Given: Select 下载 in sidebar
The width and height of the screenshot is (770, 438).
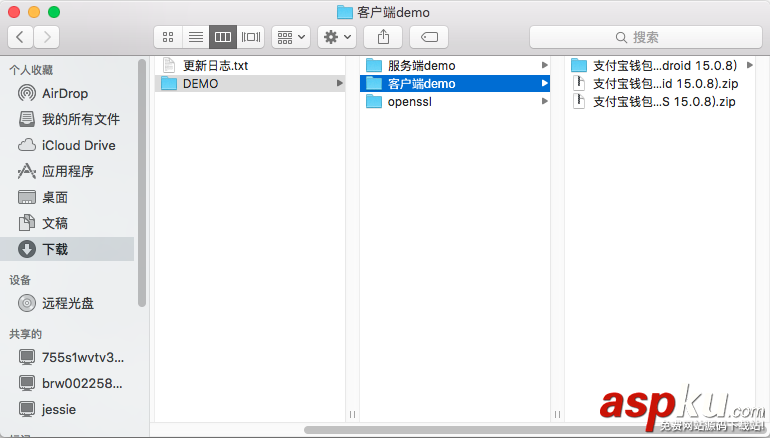Looking at the screenshot, I should click(x=67, y=249).
